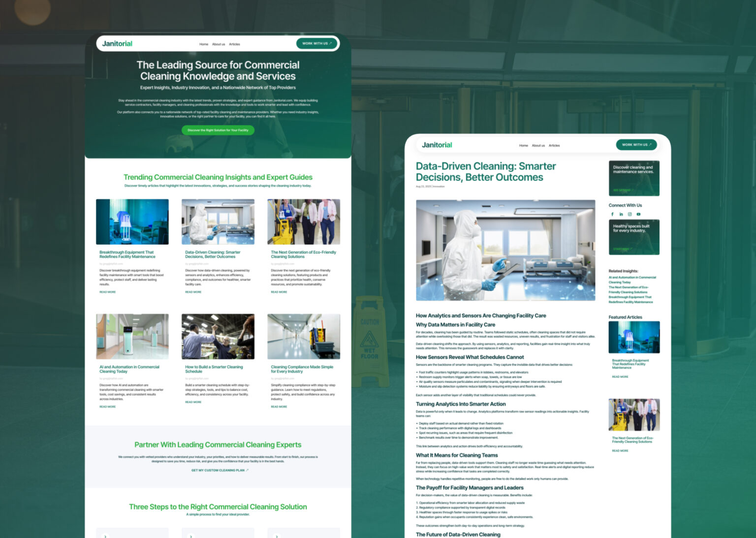Select the Janitorial logo on the homepage header

pyautogui.click(x=117, y=44)
